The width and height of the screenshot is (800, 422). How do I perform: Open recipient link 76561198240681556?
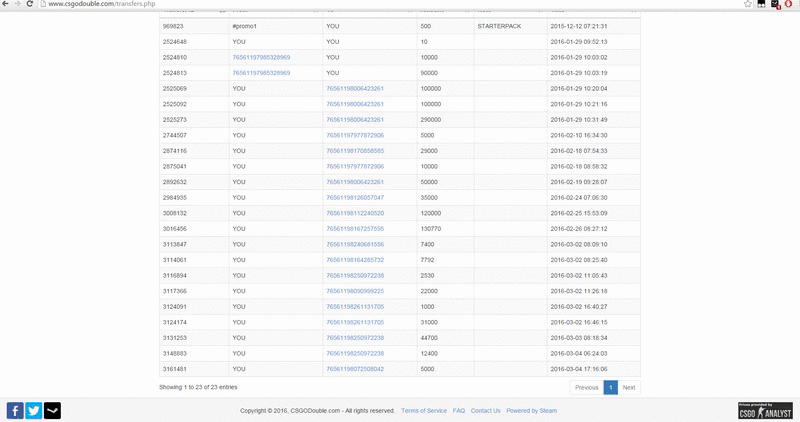[x=355, y=244]
